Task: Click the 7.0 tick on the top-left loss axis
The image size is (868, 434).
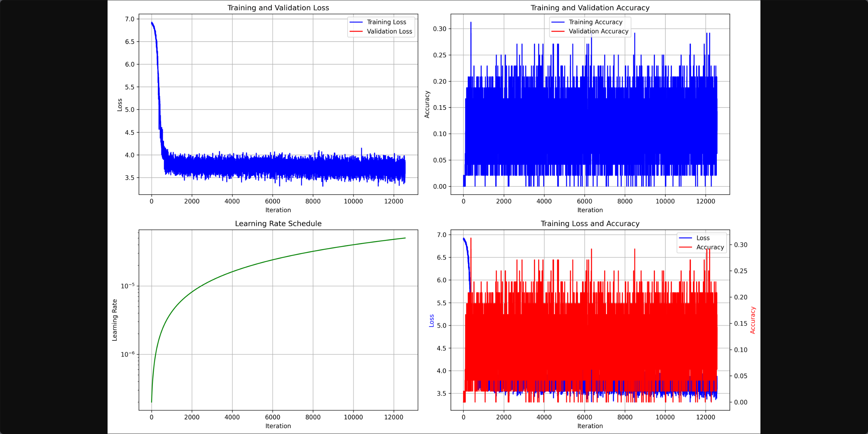Action: tap(130, 19)
